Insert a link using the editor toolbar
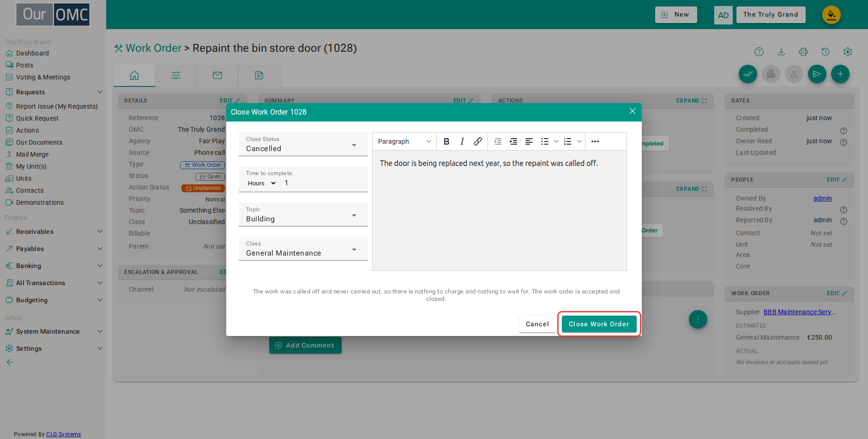 [478, 141]
